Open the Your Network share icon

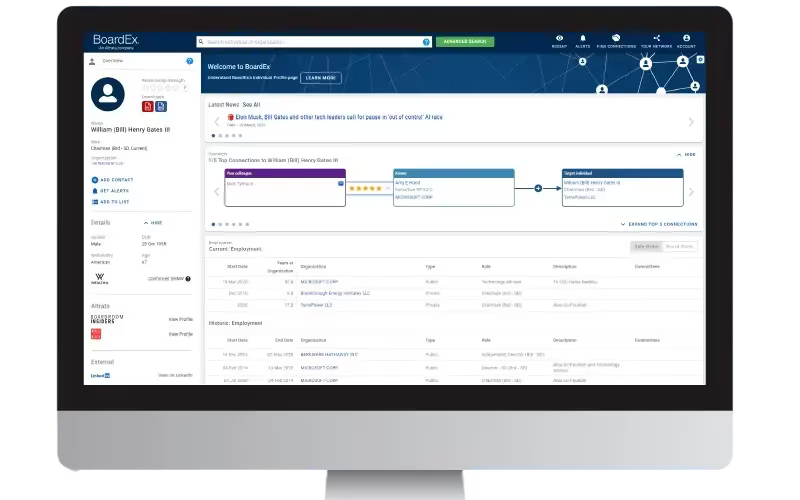657,38
